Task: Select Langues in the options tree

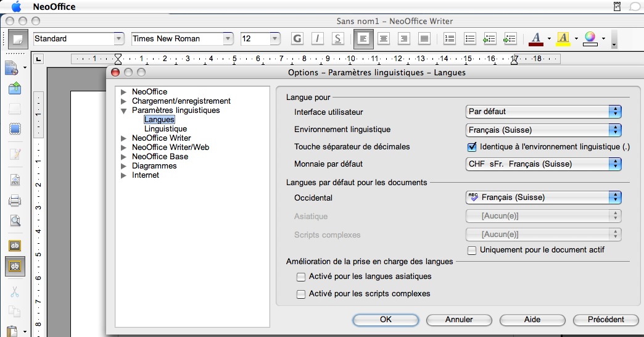Action: pyautogui.click(x=159, y=120)
